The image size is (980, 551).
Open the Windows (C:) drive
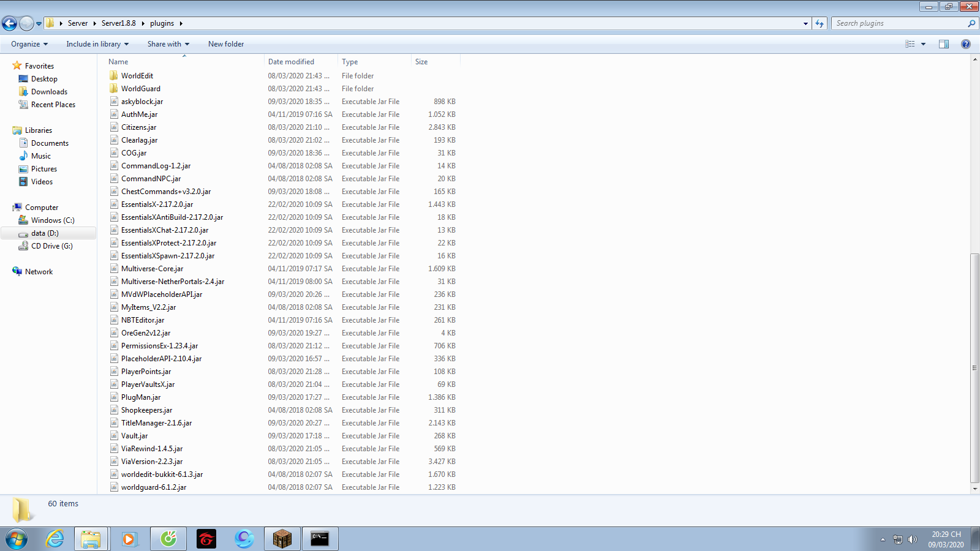53,220
